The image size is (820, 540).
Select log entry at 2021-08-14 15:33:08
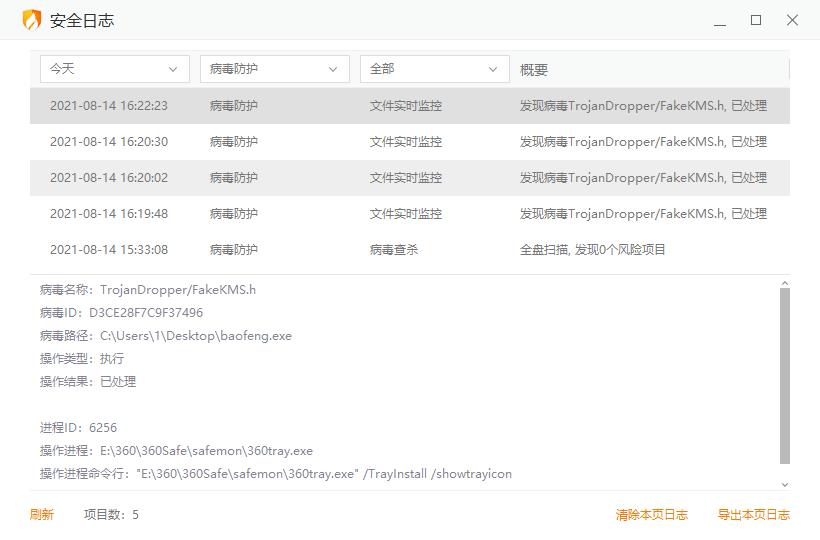[x=409, y=250]
